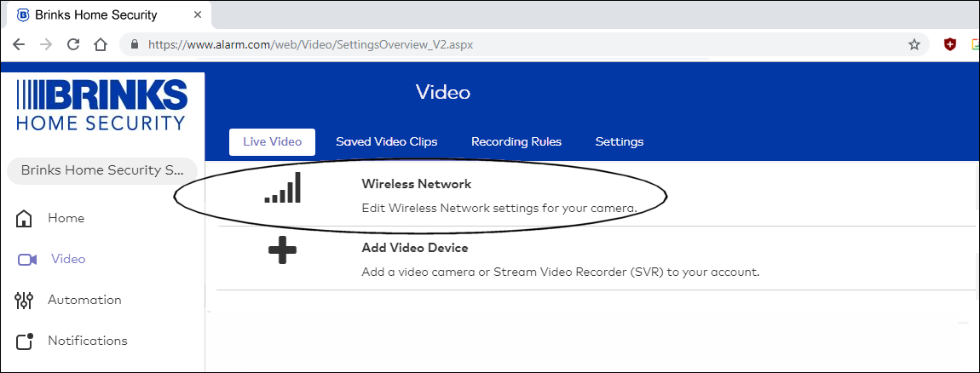Click 'Edit Wireless Network settings for your camera.'
This screenshot has width=980, height=373.
(499, 208)
